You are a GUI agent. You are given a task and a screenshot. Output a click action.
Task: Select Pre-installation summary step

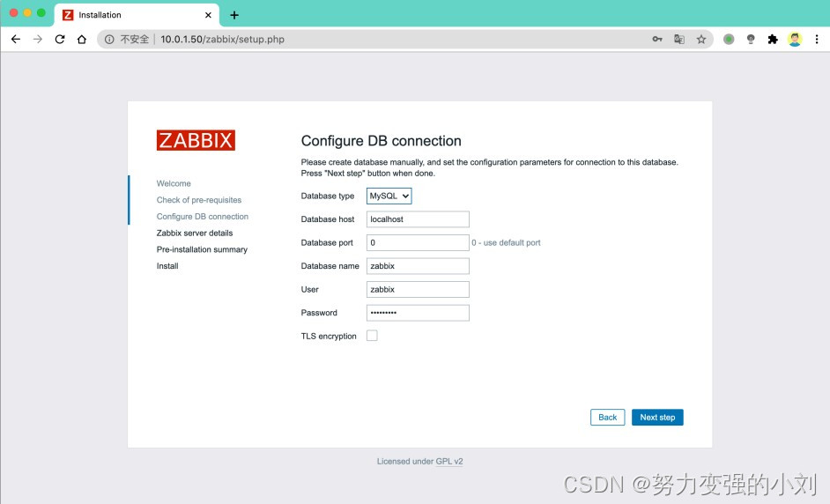202,249
